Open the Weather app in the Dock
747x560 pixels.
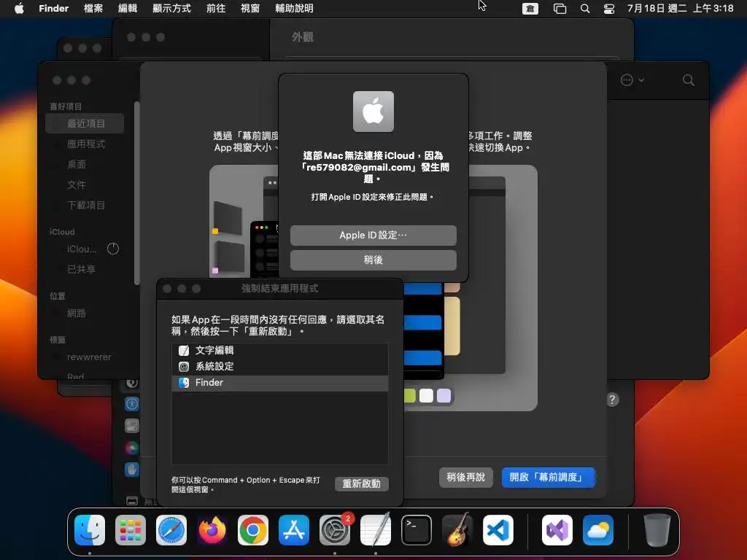(598, 530)
